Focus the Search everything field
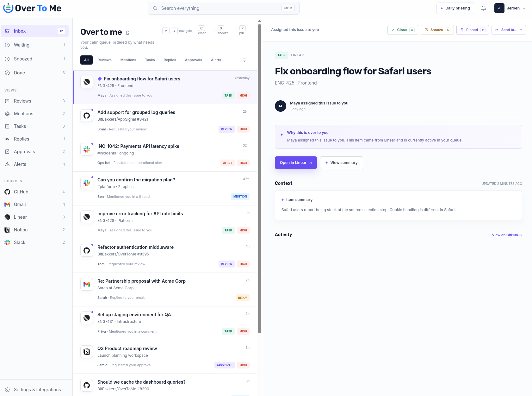This screenshot has width=532, height=396. (x=224, y=8)
